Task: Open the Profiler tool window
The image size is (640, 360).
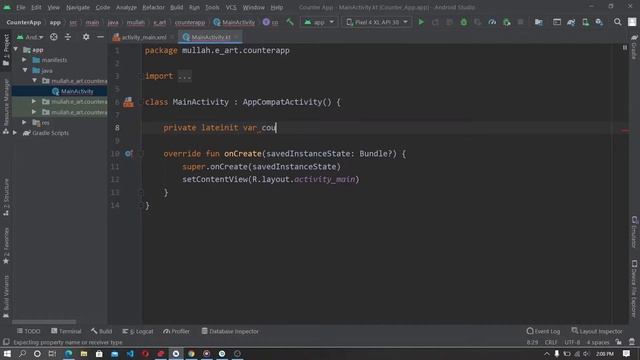Action: [176, 331]
